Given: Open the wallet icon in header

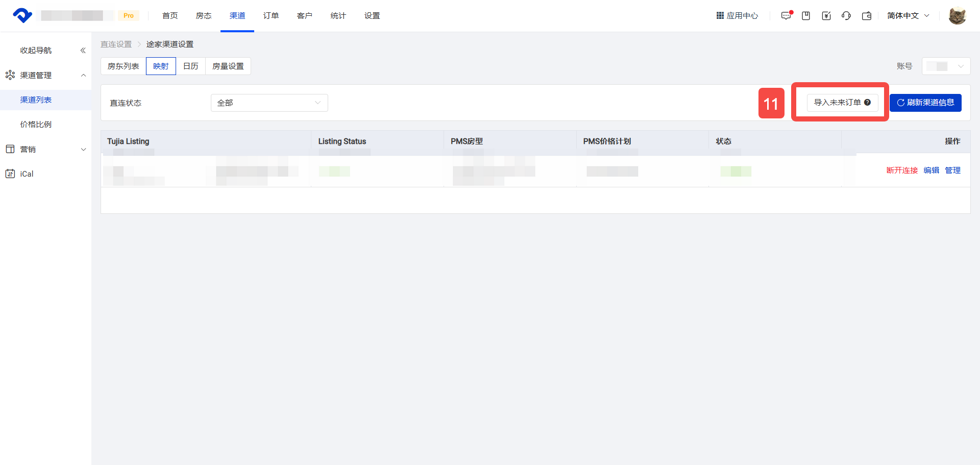Looking at the screenshot, I should 867,16.
